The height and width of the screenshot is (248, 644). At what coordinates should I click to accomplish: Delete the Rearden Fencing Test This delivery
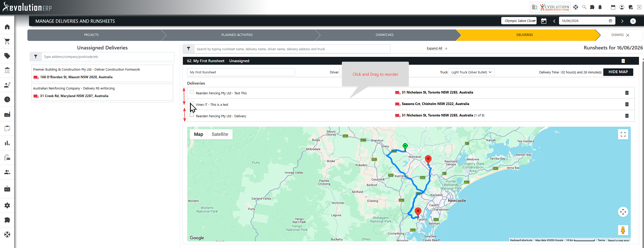(x=627, y=93)
